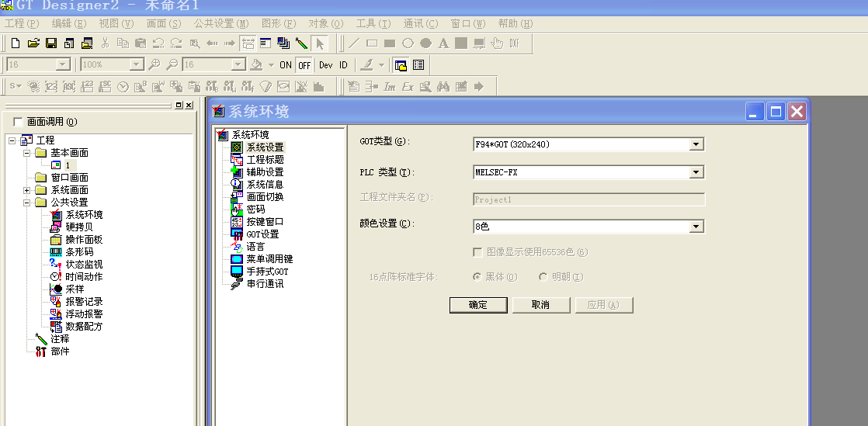
Task: Click the Open folder toolbar icon
Action: pos(33,43)
